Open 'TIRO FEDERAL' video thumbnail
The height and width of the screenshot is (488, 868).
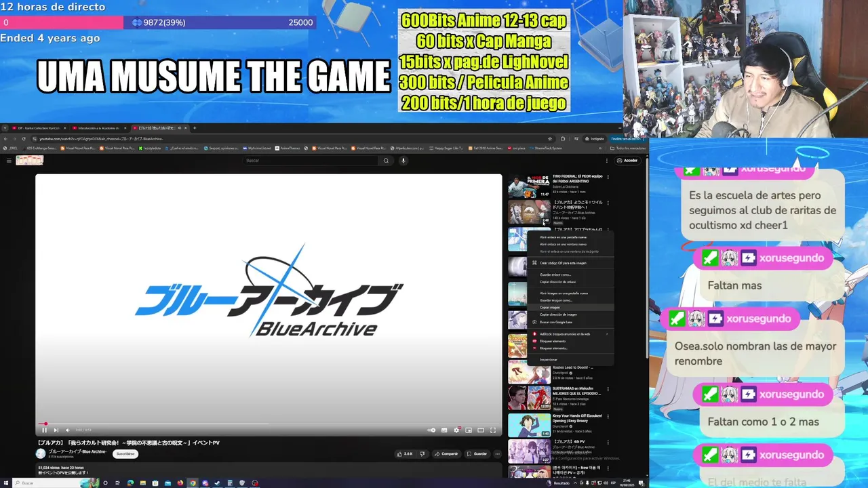[529, 186]
